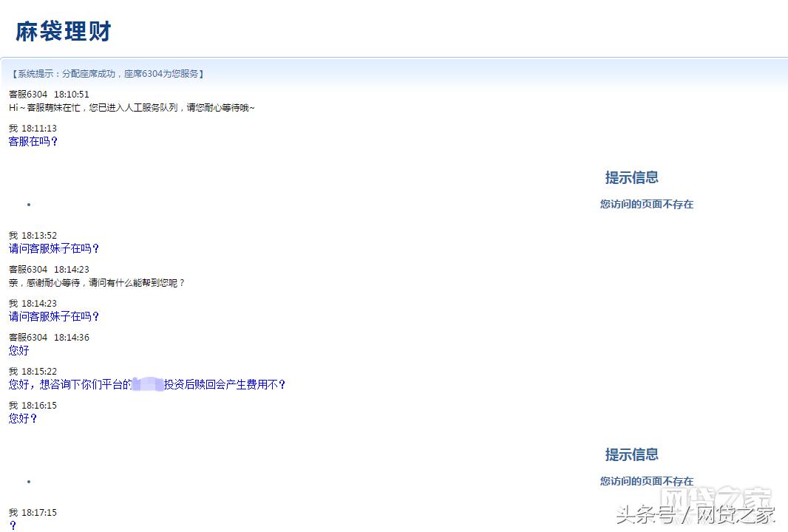The height and width of the screenshot is (532, 788).
Task: Click the 我 sender label at 18:16:15
Action: [x=11, y=405]
